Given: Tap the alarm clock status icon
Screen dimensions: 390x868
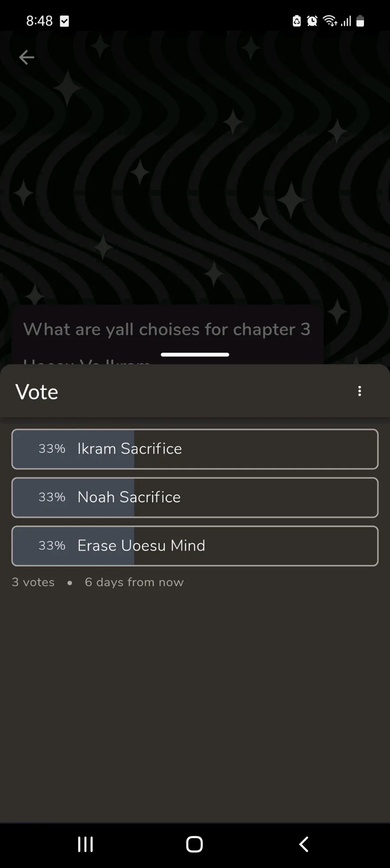Looking at the screenshot, I should pyautogui.click(x=312, y=21).
